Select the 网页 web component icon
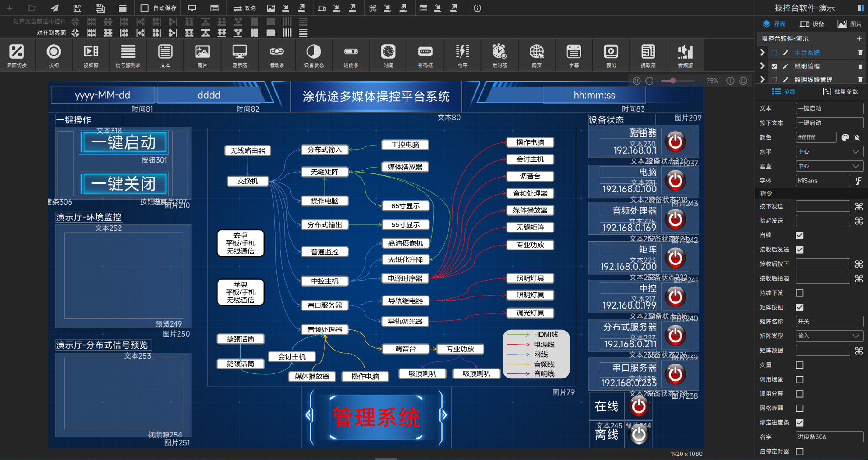 536,55
